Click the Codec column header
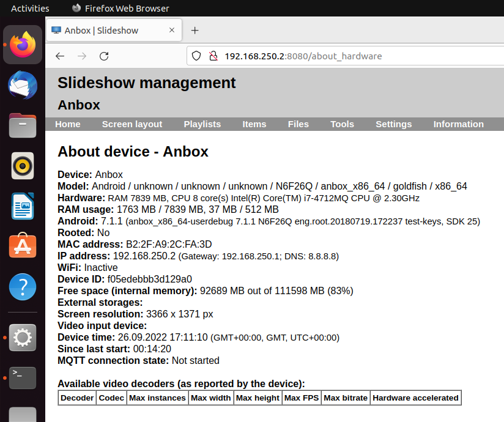The width and height of the screenshot is (504, 422). pos(111,398)
